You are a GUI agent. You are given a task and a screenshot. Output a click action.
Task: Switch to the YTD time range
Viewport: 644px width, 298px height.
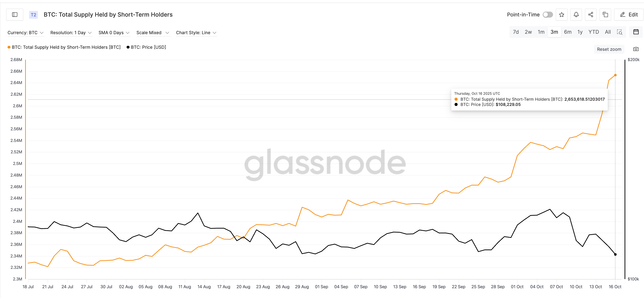[594, 32]
